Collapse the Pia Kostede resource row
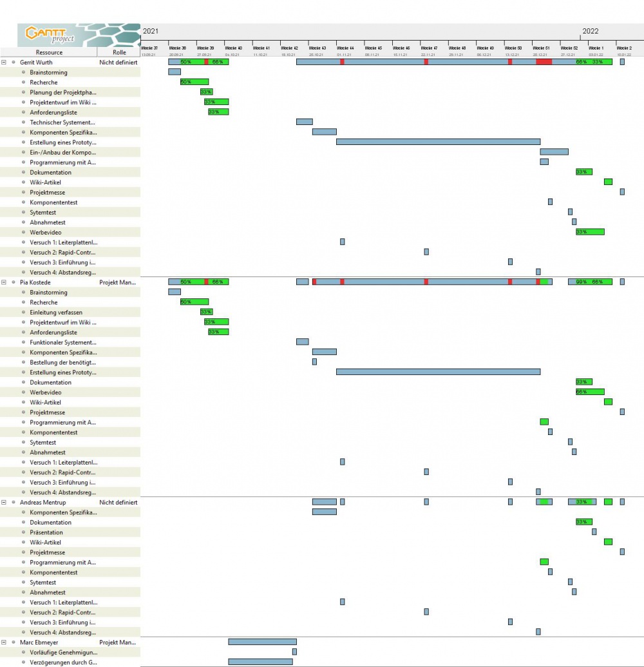The width and height of the screenshot is (644, 667). (5, 282)
